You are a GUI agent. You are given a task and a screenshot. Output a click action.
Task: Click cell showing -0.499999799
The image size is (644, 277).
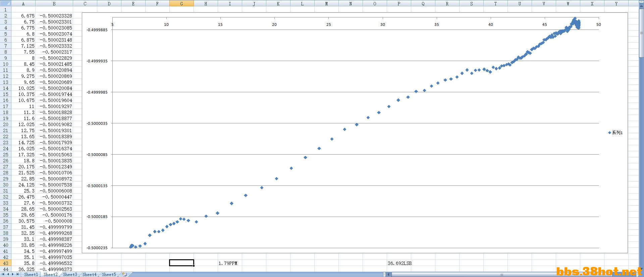tap(54, 227)
